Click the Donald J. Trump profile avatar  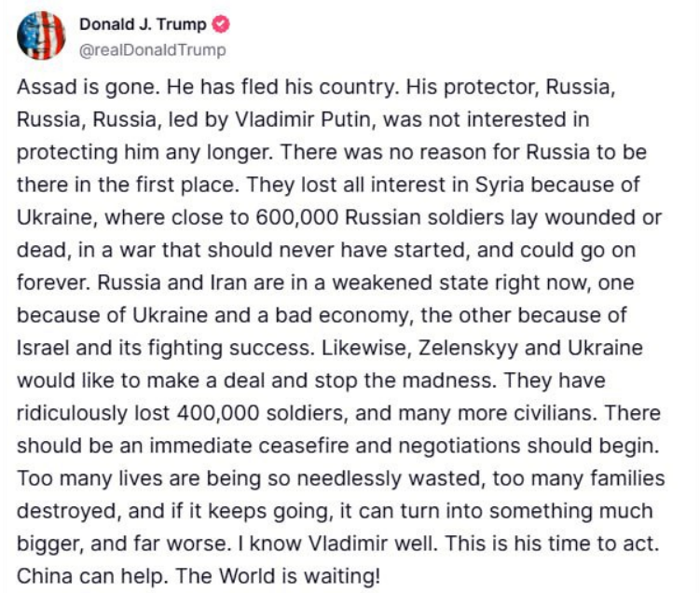40,35
